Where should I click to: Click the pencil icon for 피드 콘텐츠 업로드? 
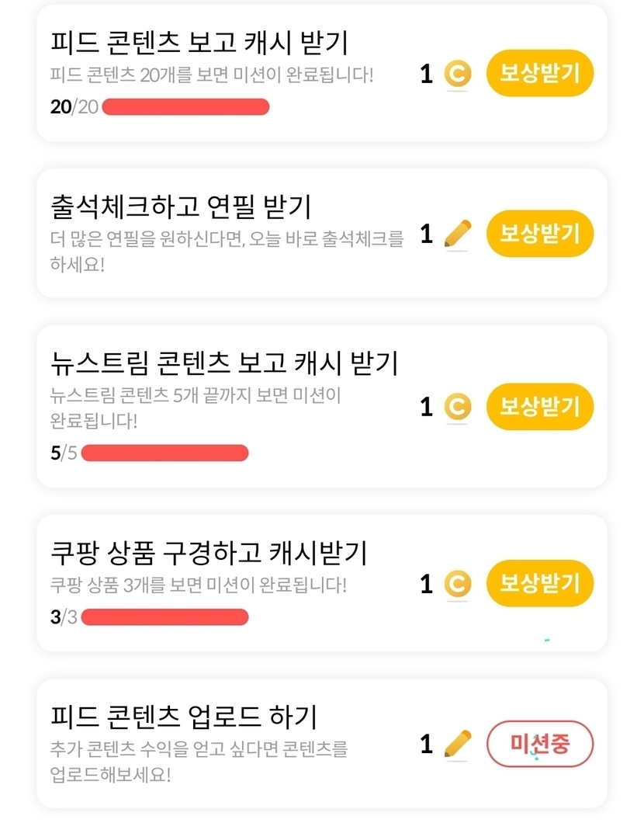click(458, 745)
